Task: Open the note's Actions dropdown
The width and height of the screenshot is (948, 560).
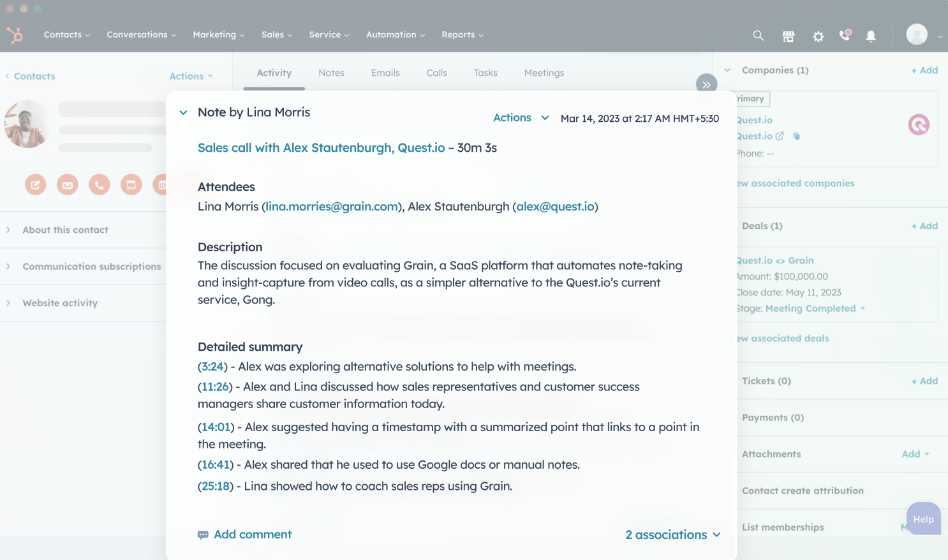Action: 521,118
